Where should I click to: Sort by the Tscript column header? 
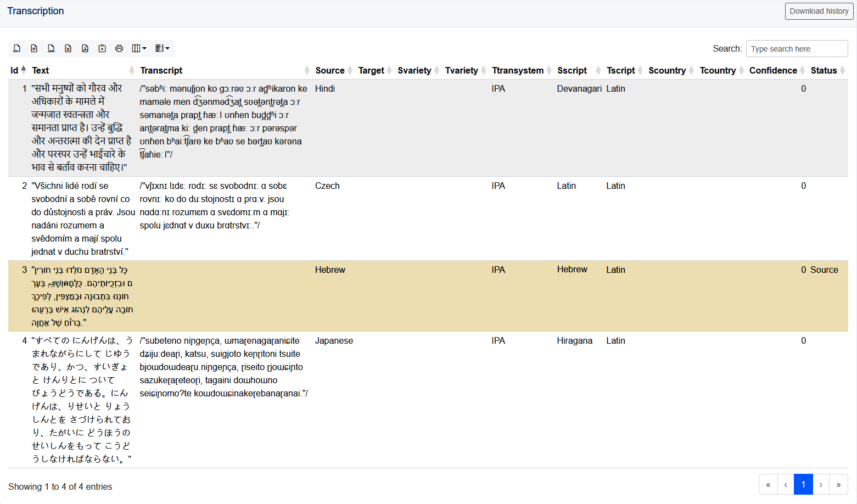point(624,70)
